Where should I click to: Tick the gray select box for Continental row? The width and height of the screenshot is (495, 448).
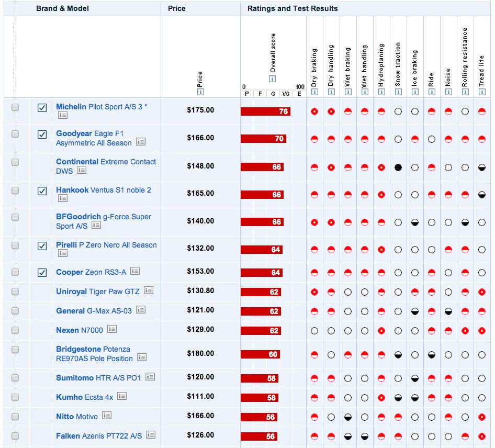tap(15, 162)
